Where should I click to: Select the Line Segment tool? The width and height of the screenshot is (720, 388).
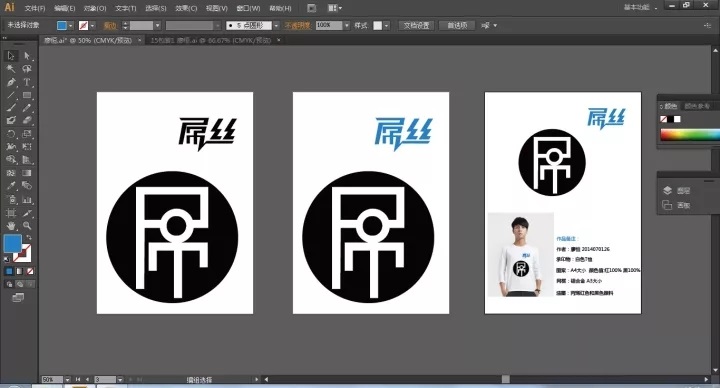tap(11, 96)
